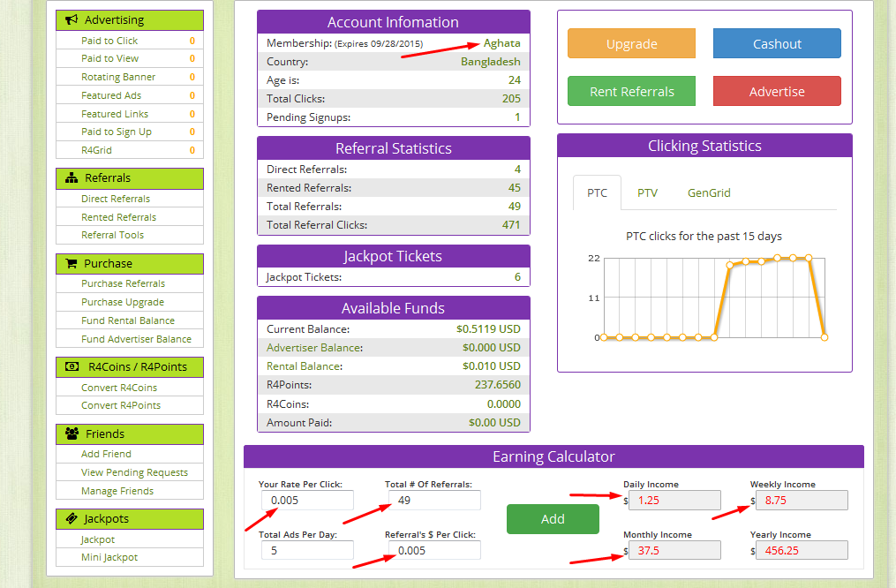Open the GenGrid statistics tab
The width and height of the screenshot is (896, 588).
pos(709,192)
